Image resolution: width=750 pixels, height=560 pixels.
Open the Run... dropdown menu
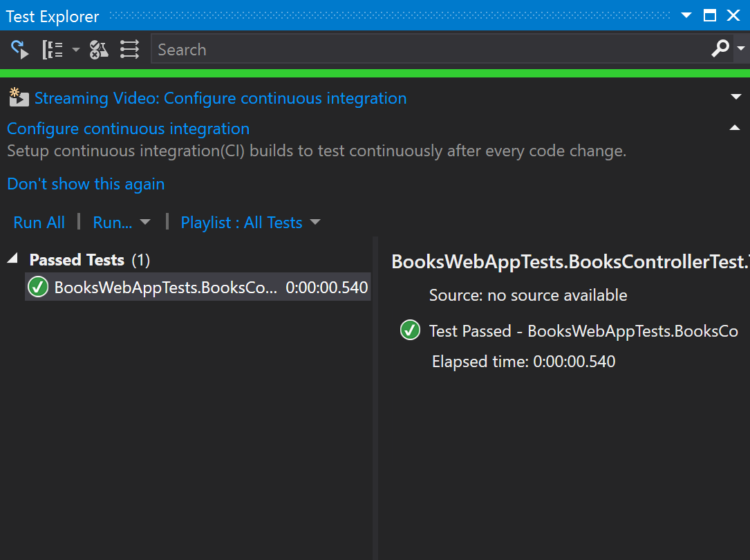click(x=122, y=223)
